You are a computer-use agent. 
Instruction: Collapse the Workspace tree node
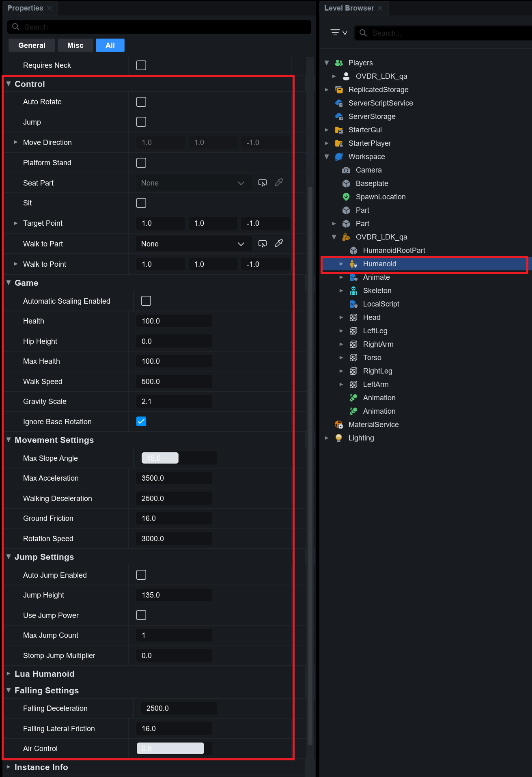[327, 157]
